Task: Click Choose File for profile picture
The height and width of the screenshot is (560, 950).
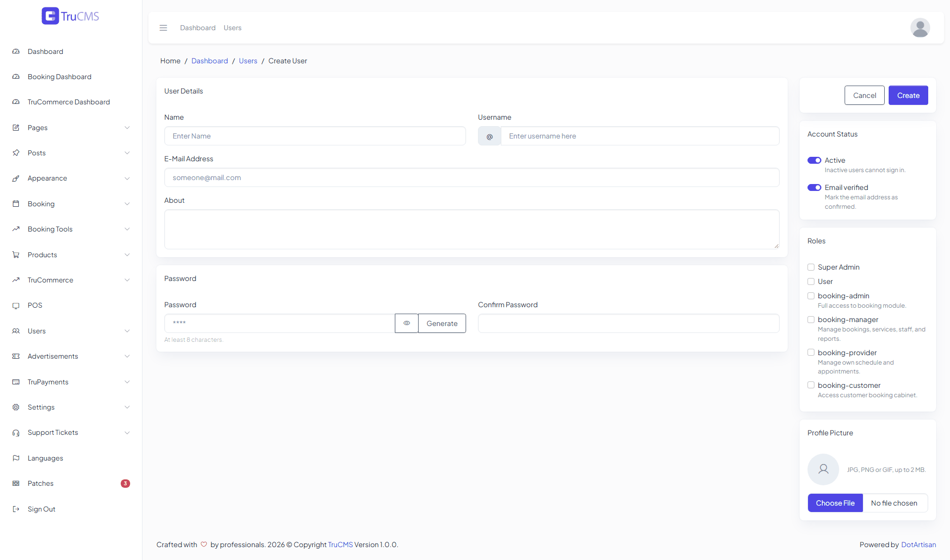Action: (x=835, y=503)
